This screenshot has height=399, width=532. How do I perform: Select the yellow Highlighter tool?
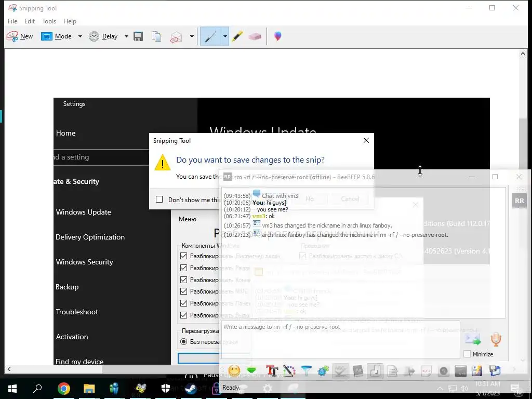pos(237,36)
